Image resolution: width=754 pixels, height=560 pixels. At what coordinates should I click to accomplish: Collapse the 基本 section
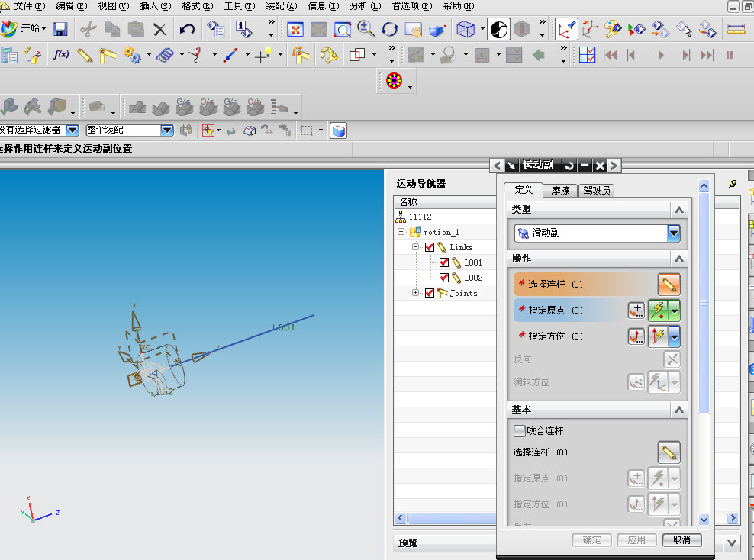[x=679, y=410]
